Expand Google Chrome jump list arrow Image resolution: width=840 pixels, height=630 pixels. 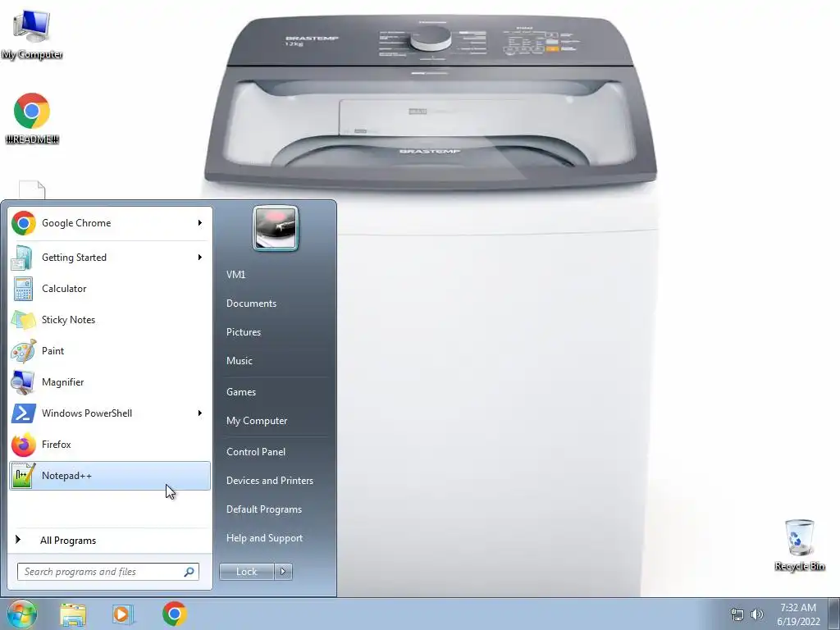pos(200,223)
